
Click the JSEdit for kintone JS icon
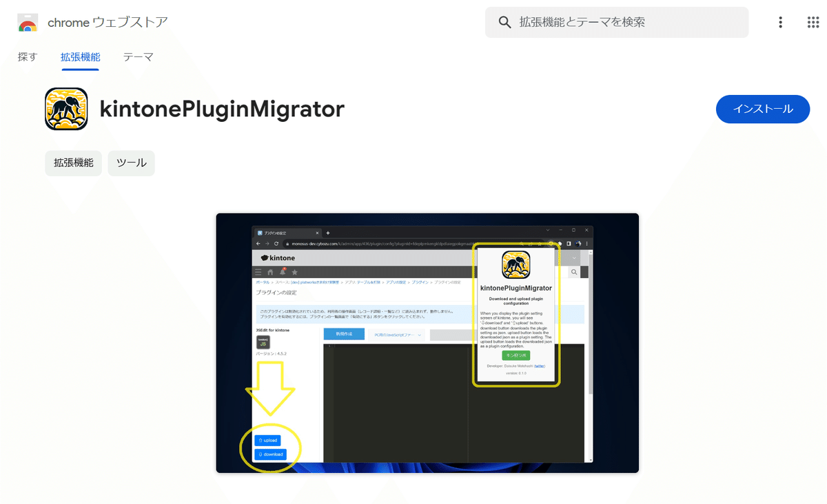(x=263, y=342)
